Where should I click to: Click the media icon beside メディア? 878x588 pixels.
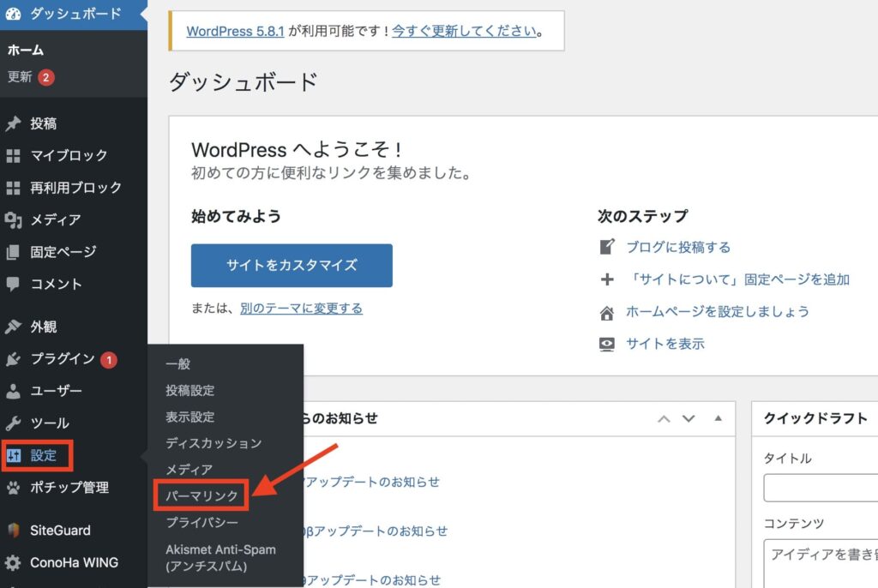point(13,220)
